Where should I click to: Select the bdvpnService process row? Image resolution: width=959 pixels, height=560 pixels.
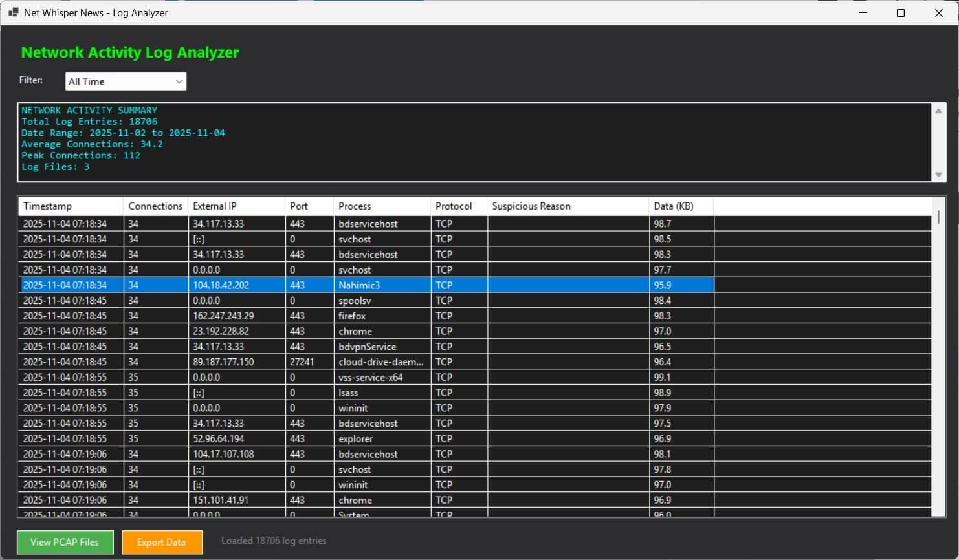367,347
